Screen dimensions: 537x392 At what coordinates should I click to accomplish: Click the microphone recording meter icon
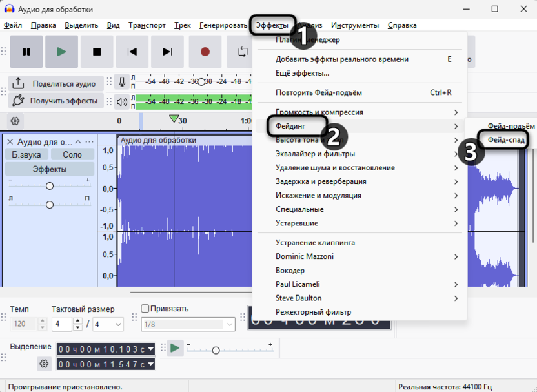click(x=122, y=83)
